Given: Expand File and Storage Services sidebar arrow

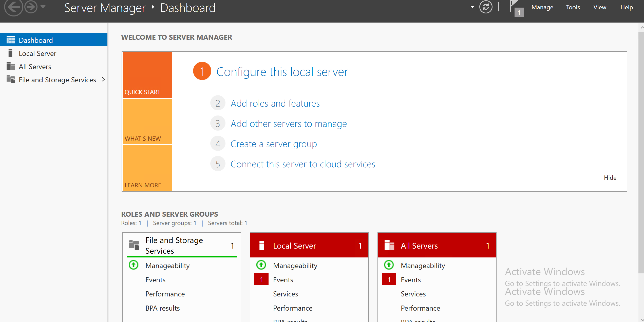Looking at the screenshot, I should pos(103,79).
